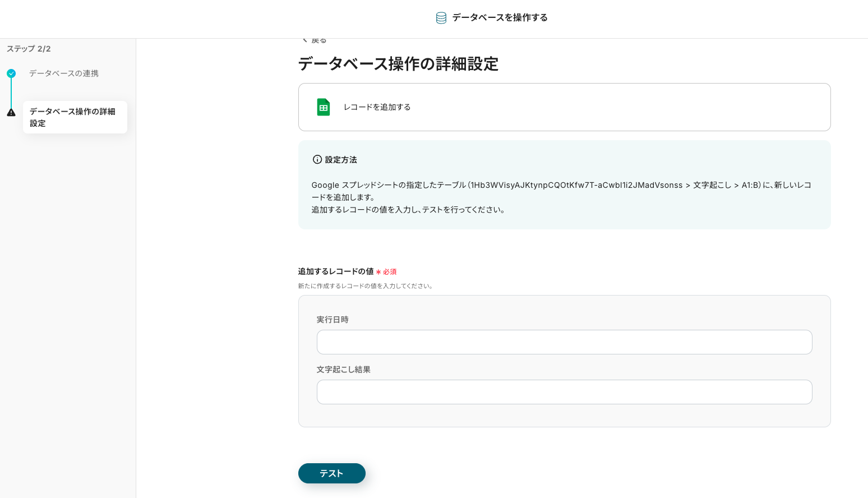Click the red required asterisk 必須
The width and height of the screenshot is (868, 498).
pos(386,272)
